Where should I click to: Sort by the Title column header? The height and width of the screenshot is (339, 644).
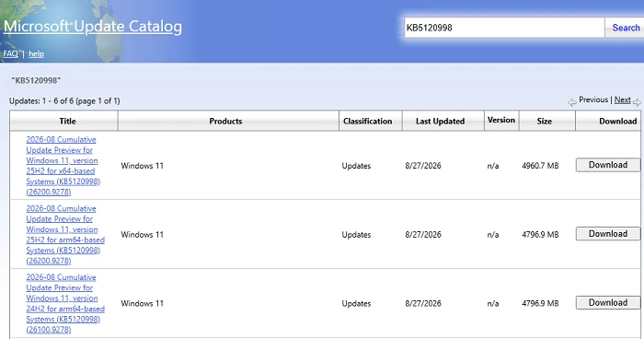[x=67, y=121]
